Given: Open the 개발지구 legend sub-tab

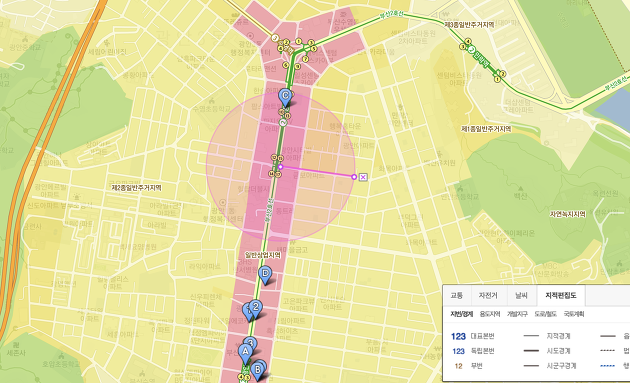Looking at the screenshot, I should tap(517, 314).
